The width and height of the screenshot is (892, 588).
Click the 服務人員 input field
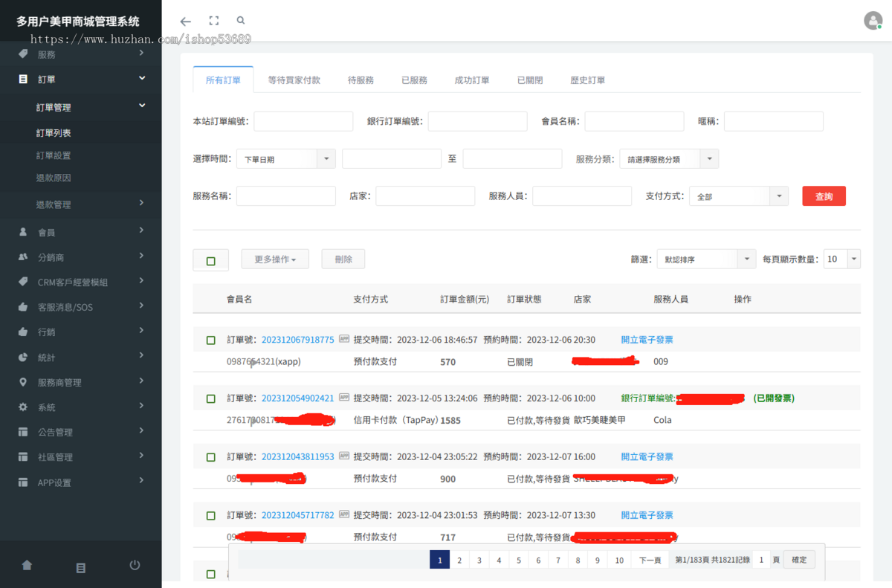click(582, 196)
